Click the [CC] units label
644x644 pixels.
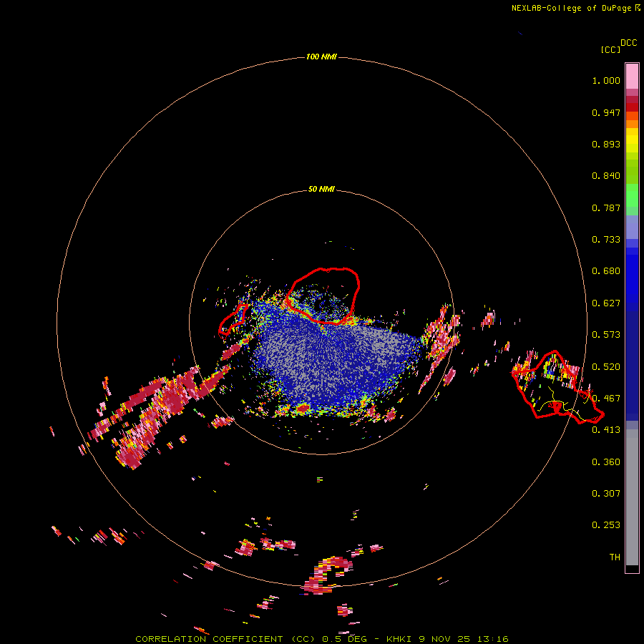tap(610, 49)
